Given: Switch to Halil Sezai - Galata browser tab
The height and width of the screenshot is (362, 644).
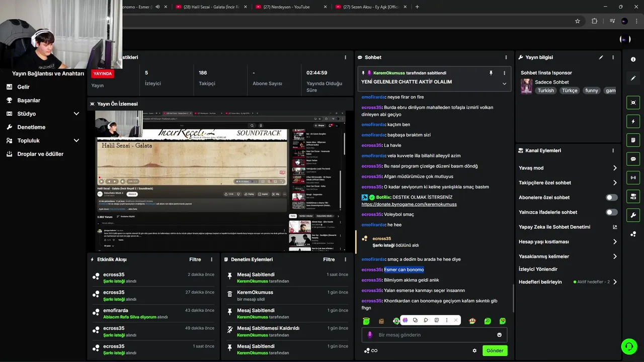Looking at the screenshot, I should click(x=211, y=7).
